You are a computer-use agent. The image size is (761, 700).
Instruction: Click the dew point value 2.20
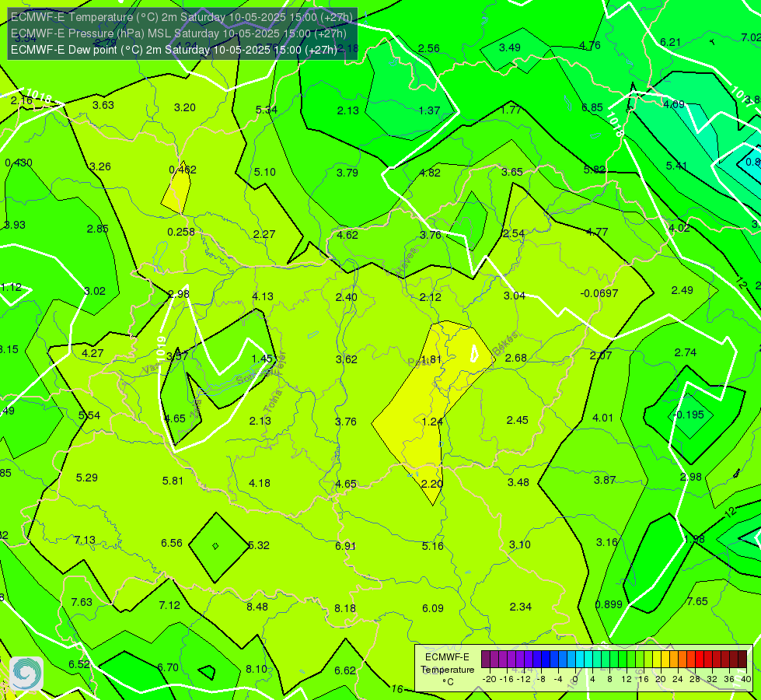pyautogui.click(x=432, y=484)
